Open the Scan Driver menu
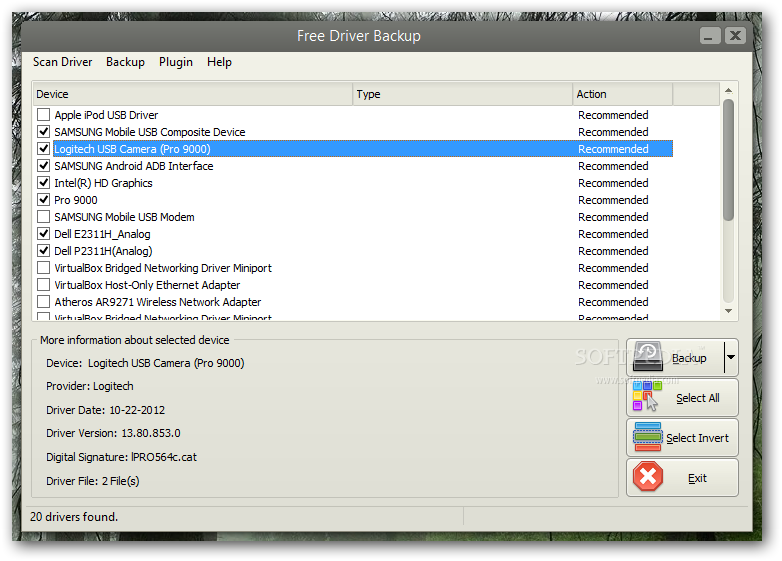 (x=62, y=62)
